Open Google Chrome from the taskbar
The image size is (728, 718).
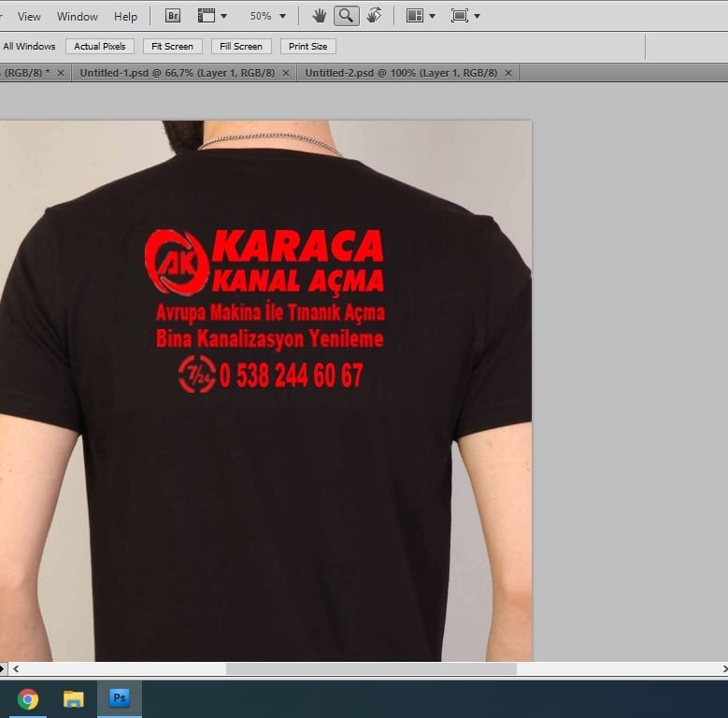[27, 699]
